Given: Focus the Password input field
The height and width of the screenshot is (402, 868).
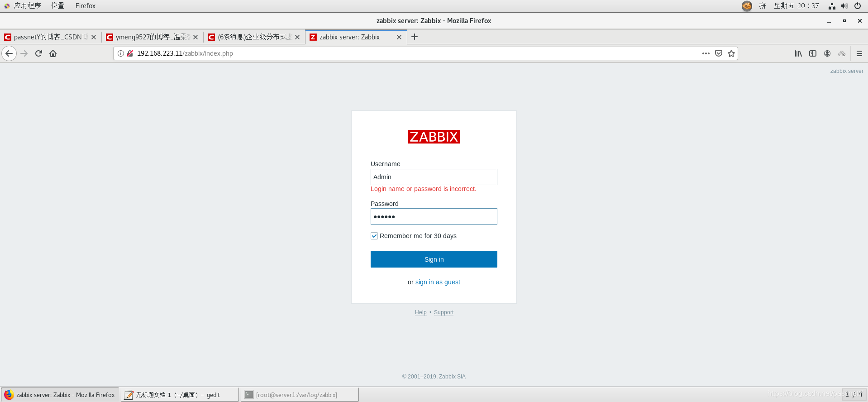Looking at the screenshot, I should pos(434,216).
